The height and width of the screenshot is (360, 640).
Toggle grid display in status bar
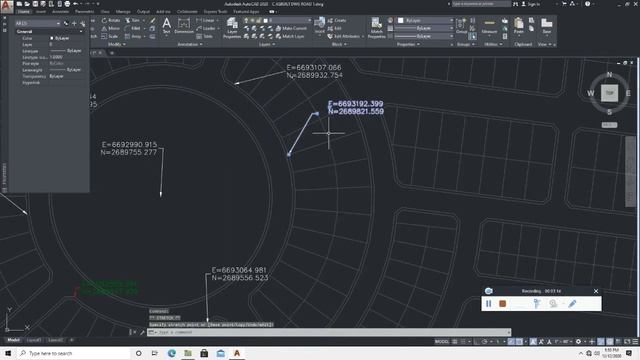[455, 342]
